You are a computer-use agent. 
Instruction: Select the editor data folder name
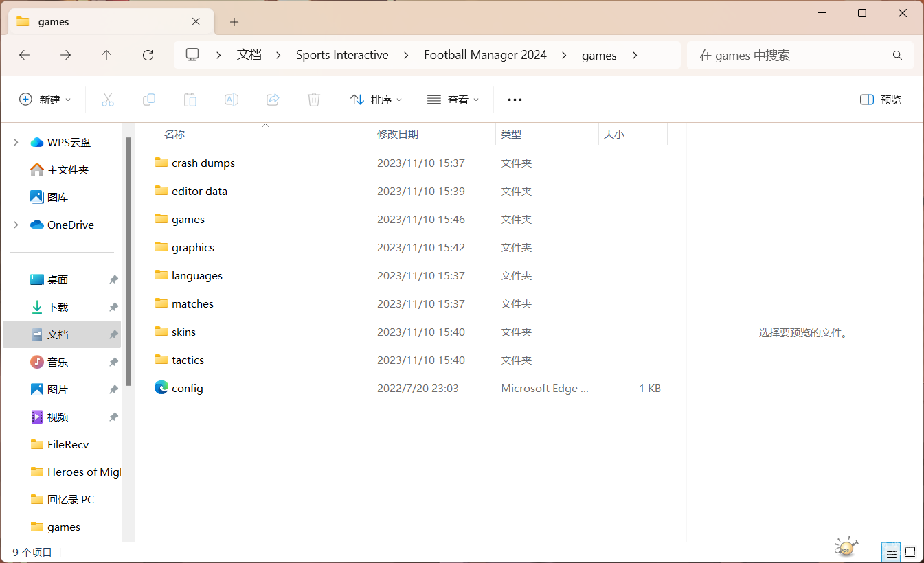(199, 191)
